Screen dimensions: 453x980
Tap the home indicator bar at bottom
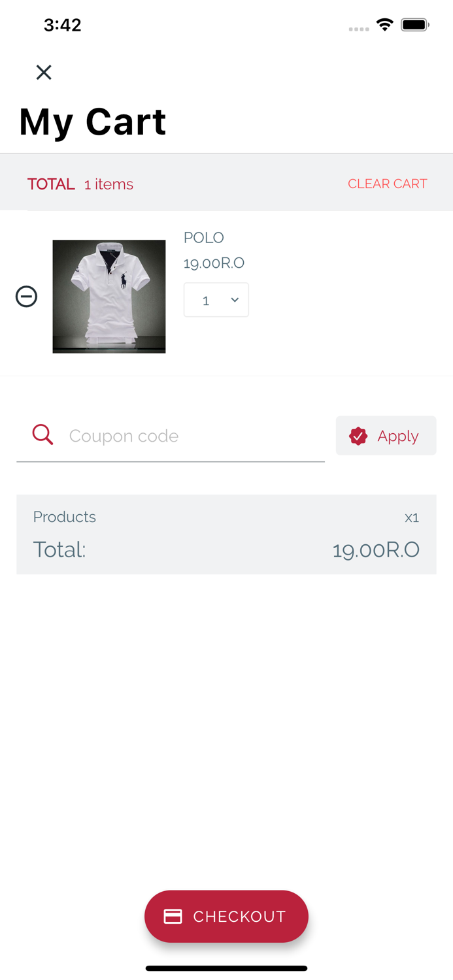pyautogui.click(x=226, y=968)
